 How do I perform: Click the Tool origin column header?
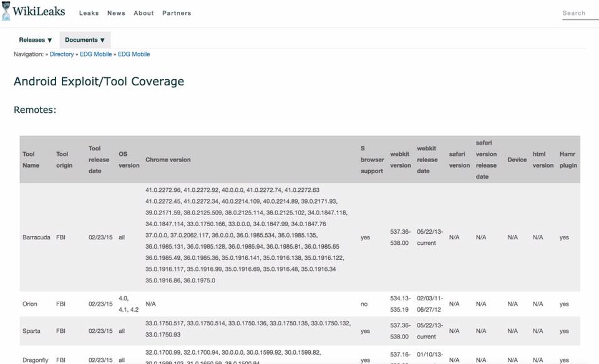pyautogui.click(x=64, y=160)
